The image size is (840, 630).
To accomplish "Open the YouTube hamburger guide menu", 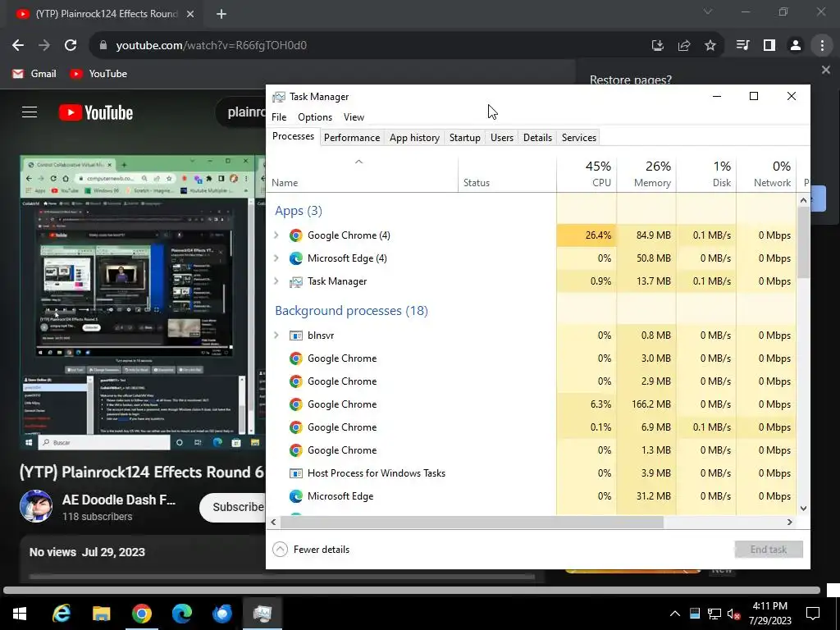I will (x=30, y=112).
